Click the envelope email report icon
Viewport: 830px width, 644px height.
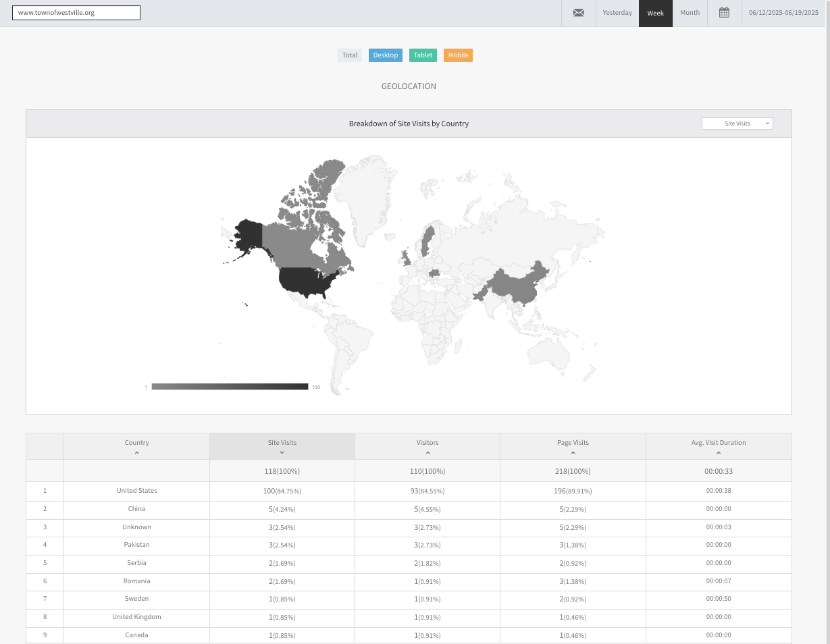(x=578, y=13)
